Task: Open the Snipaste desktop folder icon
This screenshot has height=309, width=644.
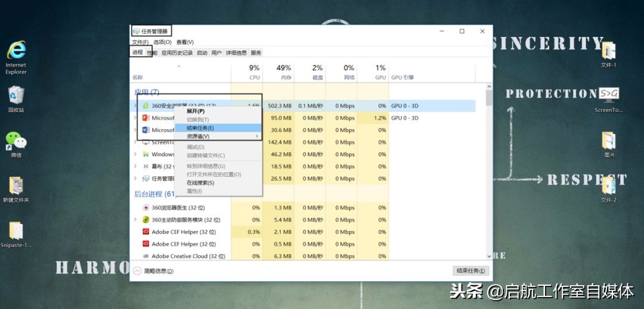Action: click(x=16, y=235)
